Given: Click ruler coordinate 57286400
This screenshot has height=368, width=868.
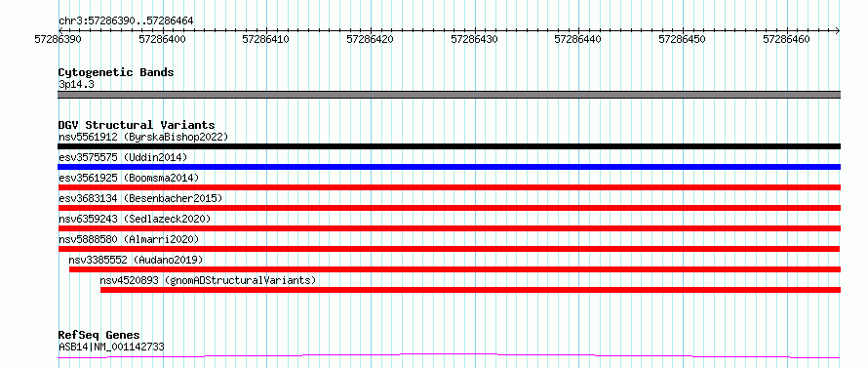Looking at the screenshot, I should point(162,39).
